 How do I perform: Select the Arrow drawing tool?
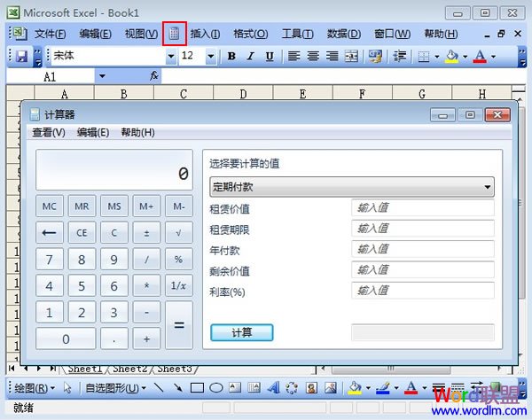178,387
